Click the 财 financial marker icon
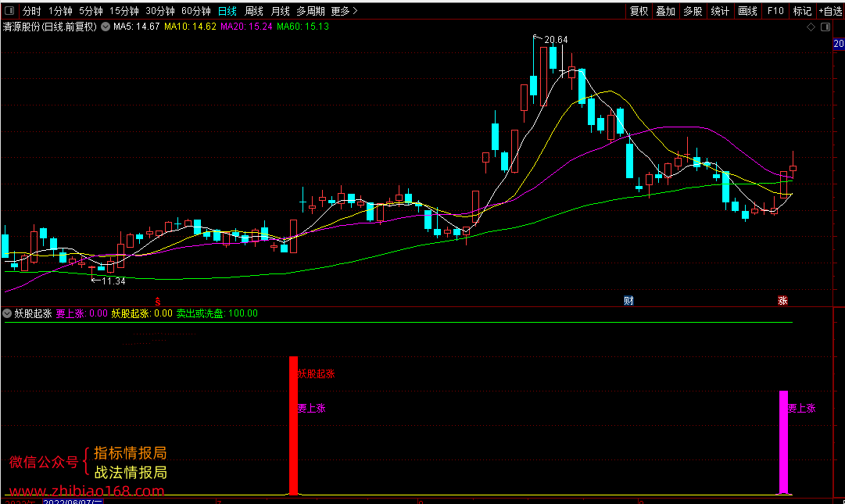This screenshot has height=504, width=845. 628,301
